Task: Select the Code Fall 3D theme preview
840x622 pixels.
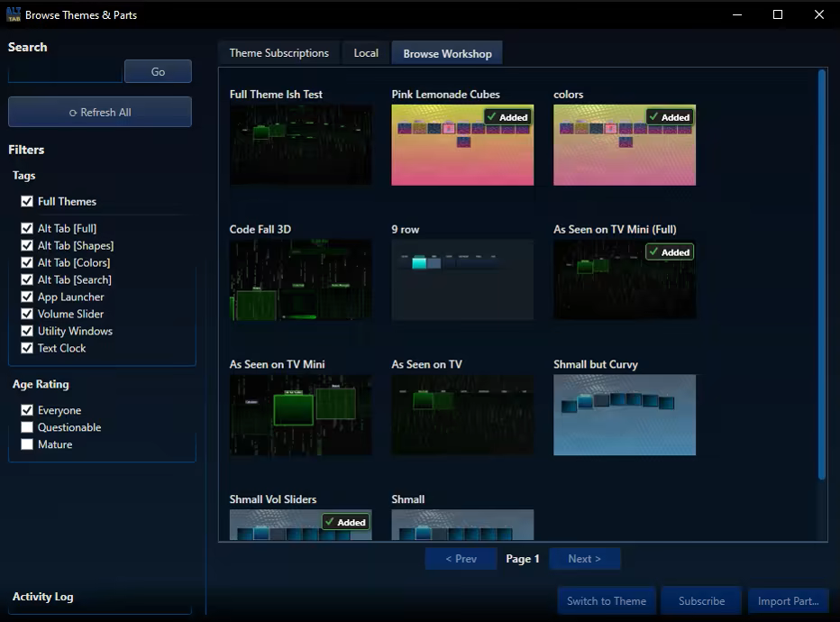Action: 300,279
